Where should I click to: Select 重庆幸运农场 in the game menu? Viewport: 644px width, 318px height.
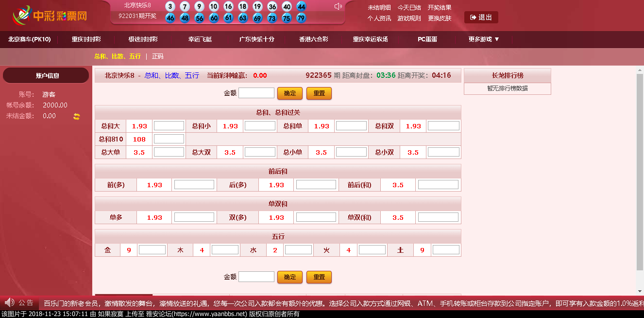pyautogui.click(x=371, y=39)
